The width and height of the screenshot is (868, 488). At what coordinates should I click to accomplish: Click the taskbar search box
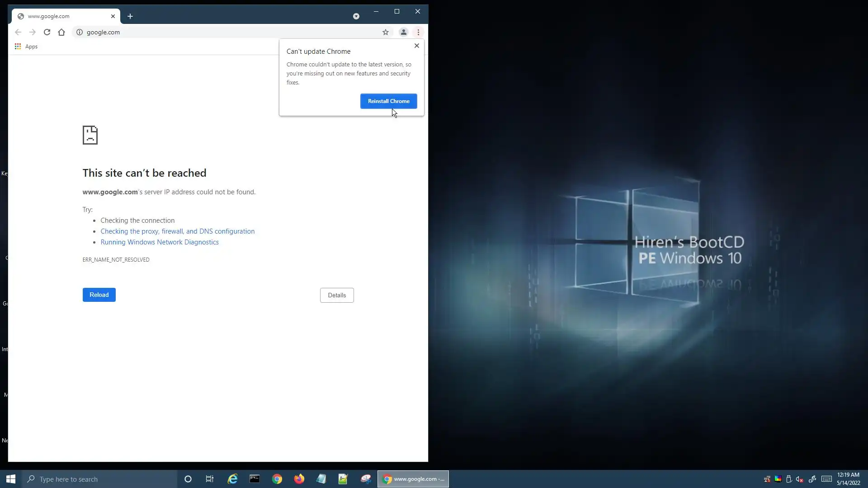pos(99,479)
